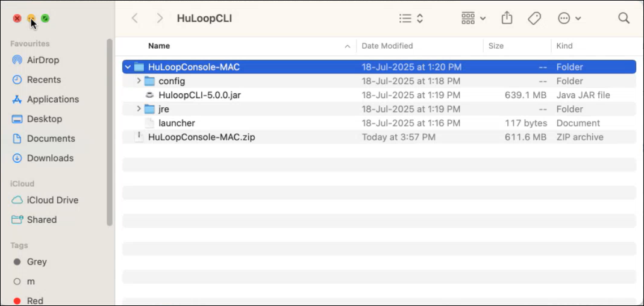The image size is (644, 306).
Task: Open the Applications sidebar item
Action: [x=52, y=99]
